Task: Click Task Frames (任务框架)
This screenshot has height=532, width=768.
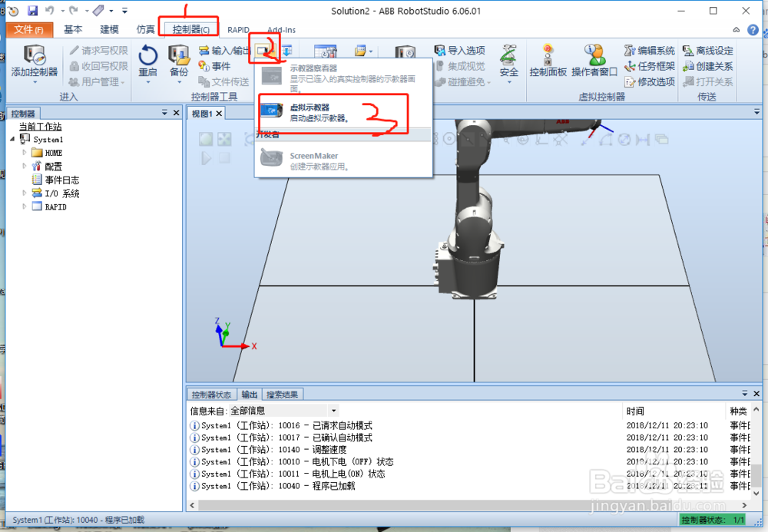Action: 650,66
